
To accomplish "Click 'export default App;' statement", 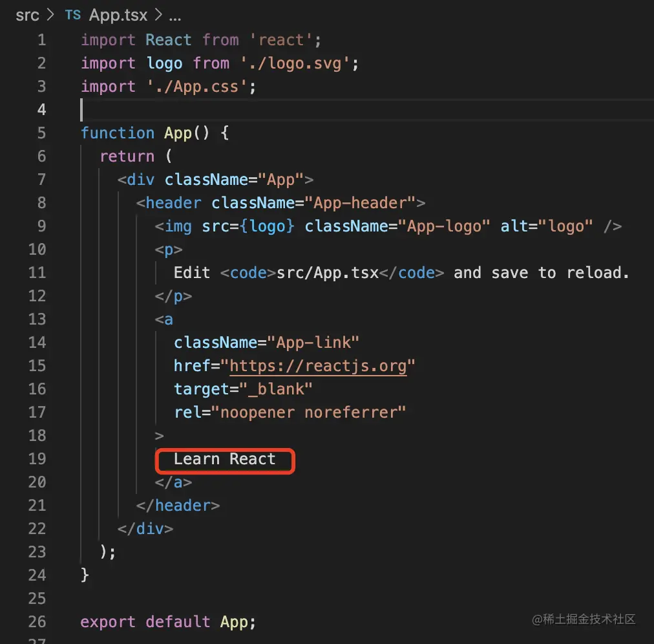I will 168,622.
